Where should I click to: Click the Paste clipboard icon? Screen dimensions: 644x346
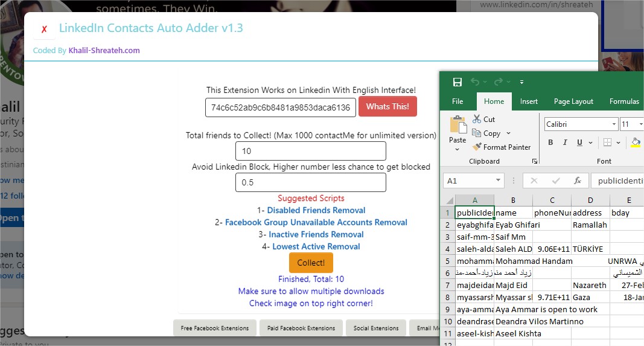[457, 126]
